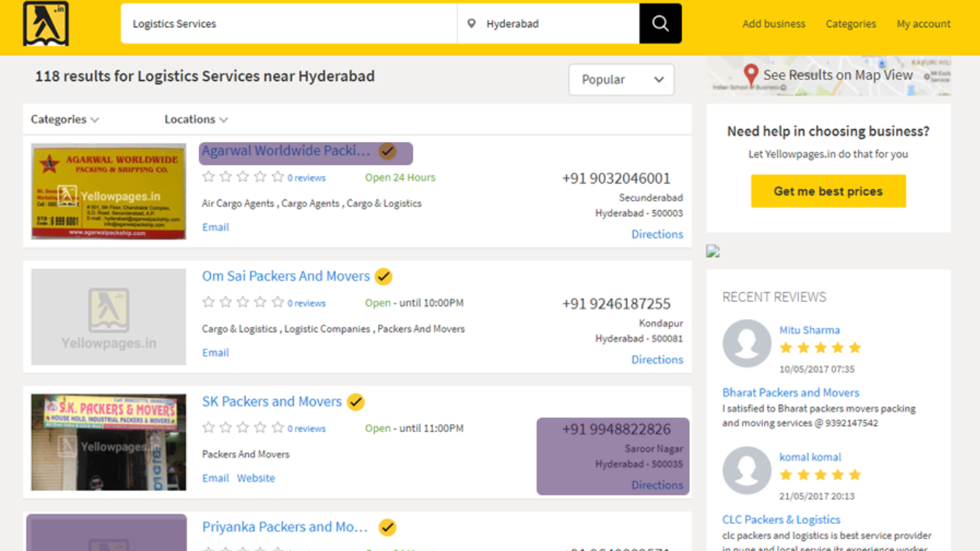The image size is (980, 551).
Task: Rate Om Sai Packers five stars
Action: coord(278,303)
